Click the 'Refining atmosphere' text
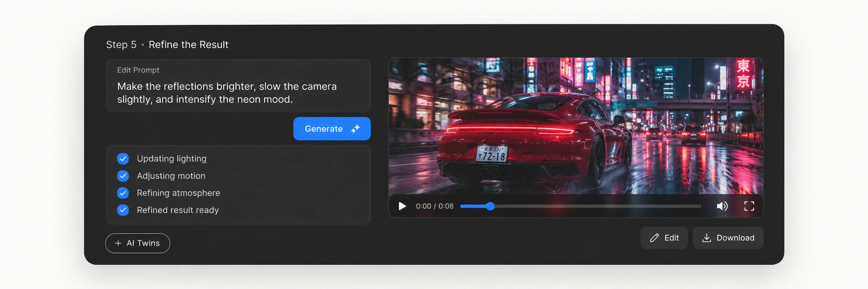Viewport: 868px width, 289px height. (x=178, y=193)
